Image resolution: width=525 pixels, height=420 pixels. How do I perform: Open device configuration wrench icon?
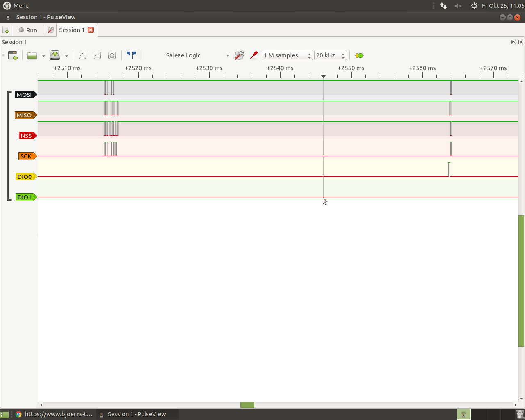click(x=239, y=55)
